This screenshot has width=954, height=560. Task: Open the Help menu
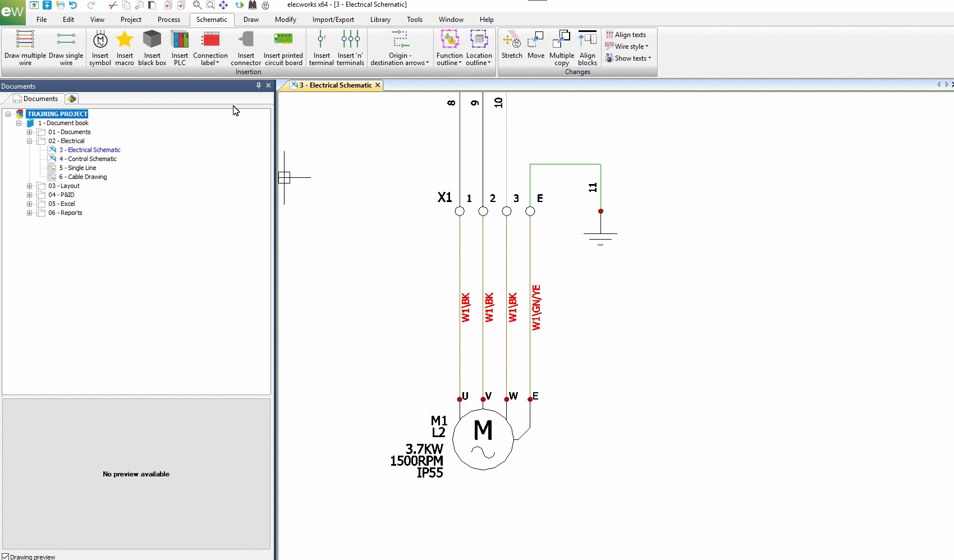(x=487, y=20)
